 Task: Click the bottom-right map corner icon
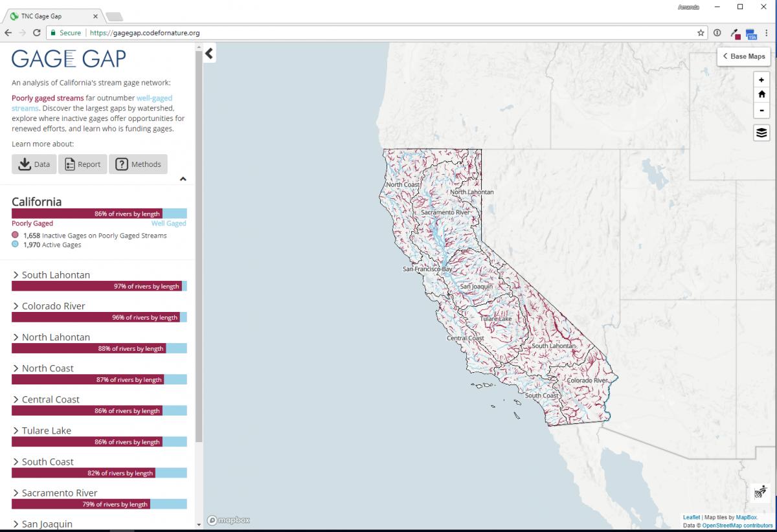point(760,493)
